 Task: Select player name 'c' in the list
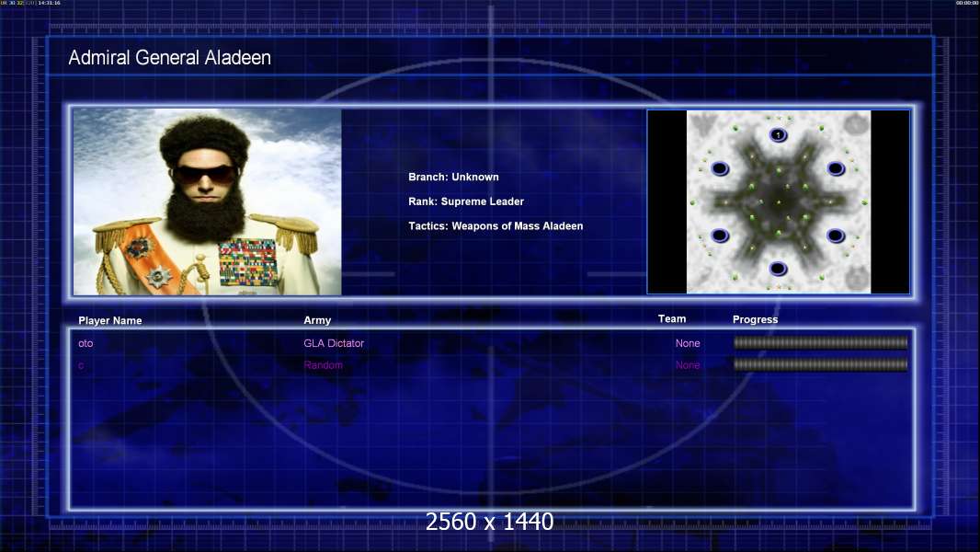[x=81, y=365]
